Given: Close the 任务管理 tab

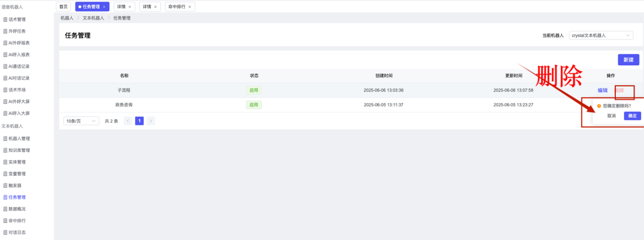Looking at the screenshot, I should pos(104,7).
